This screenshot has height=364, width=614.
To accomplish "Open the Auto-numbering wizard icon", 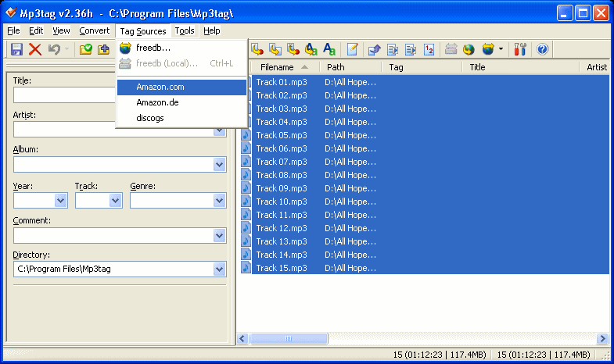I will [x=429, y=49].
